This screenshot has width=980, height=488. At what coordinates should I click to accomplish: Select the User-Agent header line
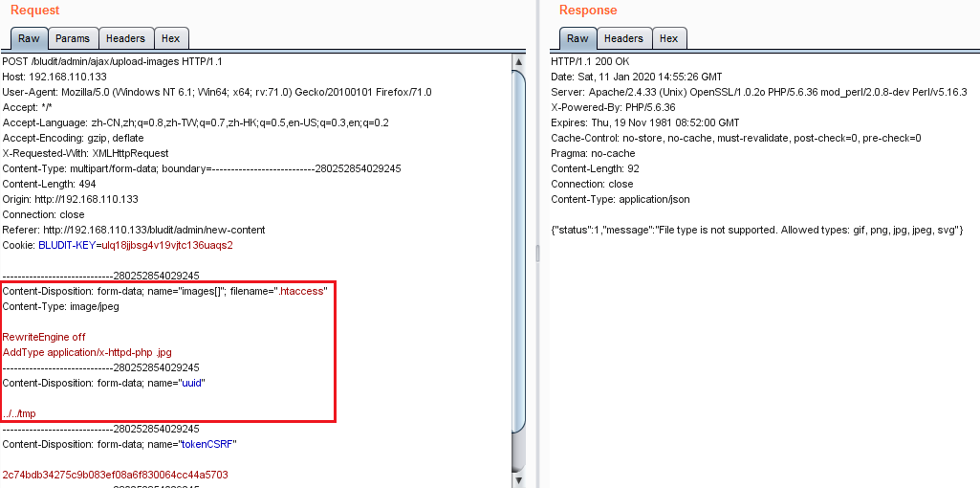217,92
